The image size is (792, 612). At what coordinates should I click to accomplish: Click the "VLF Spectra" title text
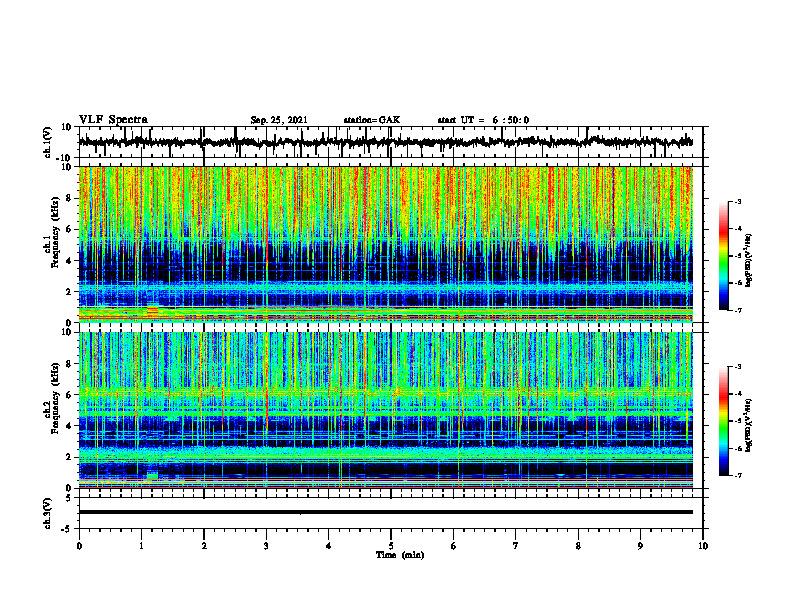click(113, 120)
